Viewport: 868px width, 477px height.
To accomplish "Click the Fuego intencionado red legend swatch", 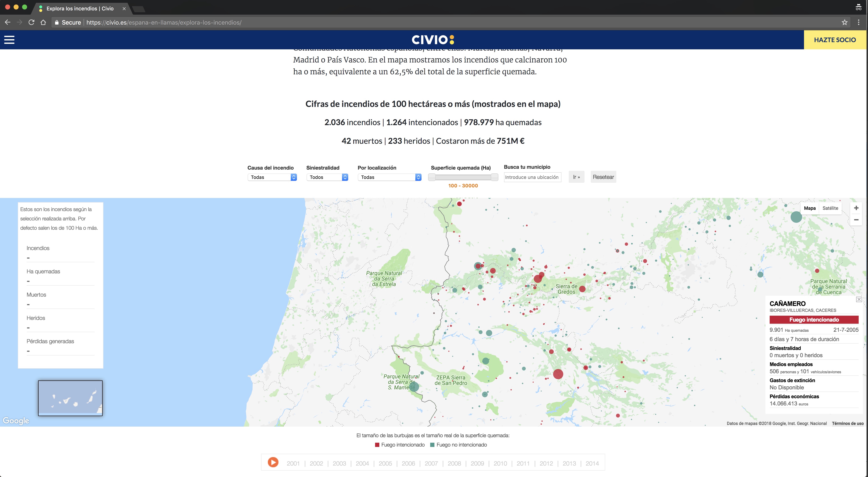I will coord(377,445).
